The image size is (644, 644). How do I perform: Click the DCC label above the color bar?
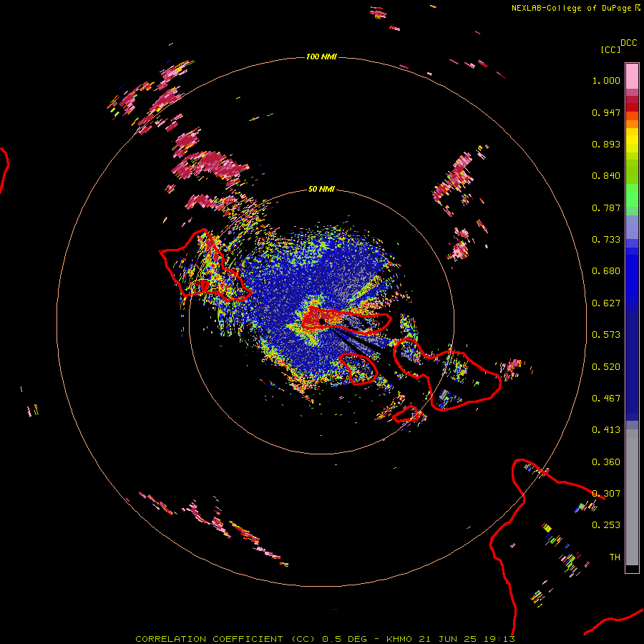[x=629, y=43]
